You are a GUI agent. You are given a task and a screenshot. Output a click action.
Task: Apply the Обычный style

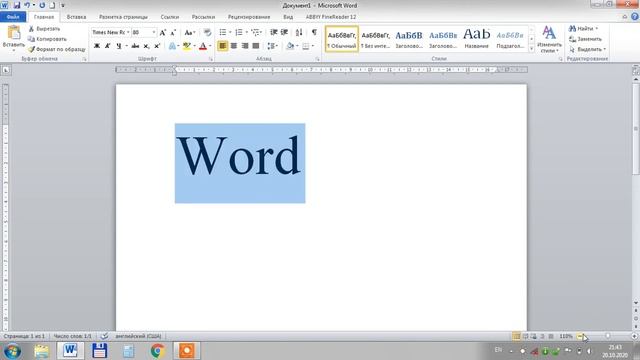(342, 39)
